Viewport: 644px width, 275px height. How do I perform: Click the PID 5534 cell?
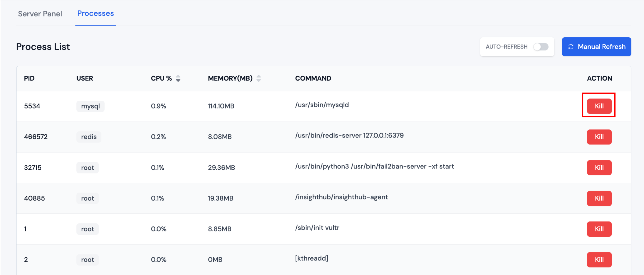click(x=32, y=106)
